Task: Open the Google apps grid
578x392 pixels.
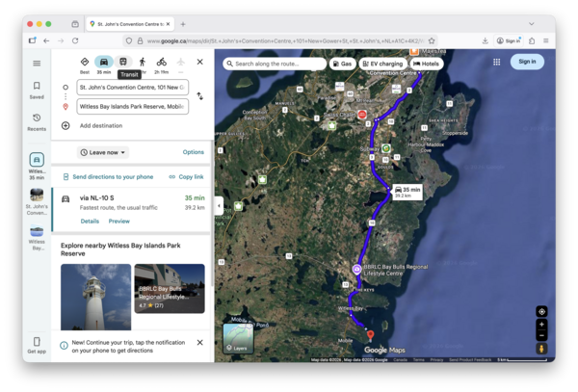Action: [x=496, y=62]
